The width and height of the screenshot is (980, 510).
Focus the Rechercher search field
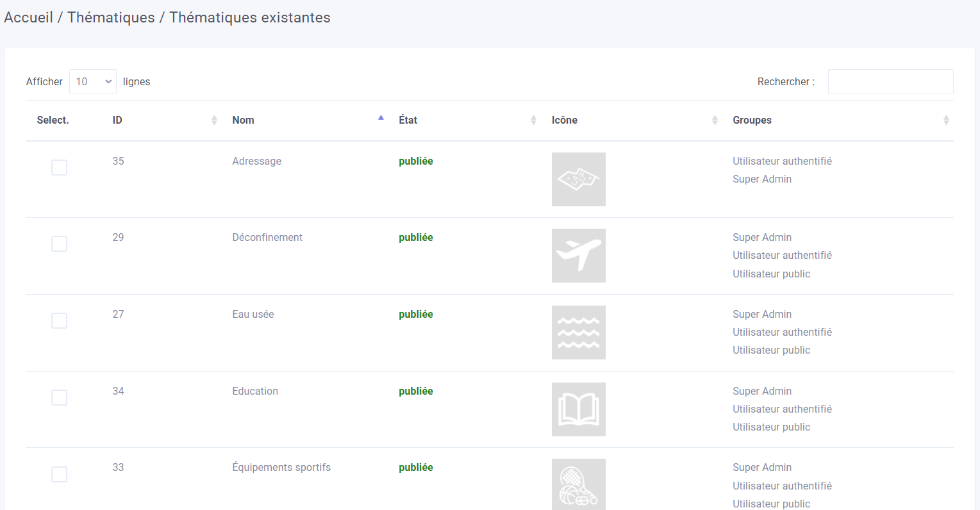[x=891, y=81]
